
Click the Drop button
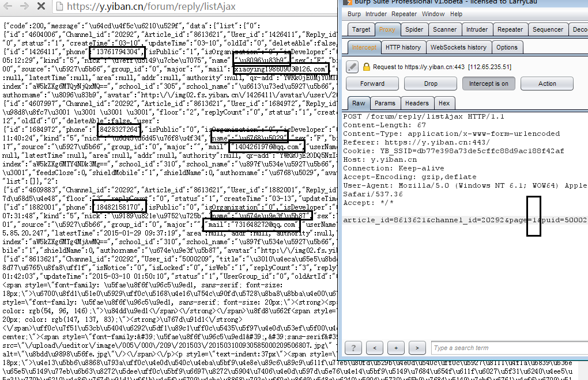click(431, 83)
